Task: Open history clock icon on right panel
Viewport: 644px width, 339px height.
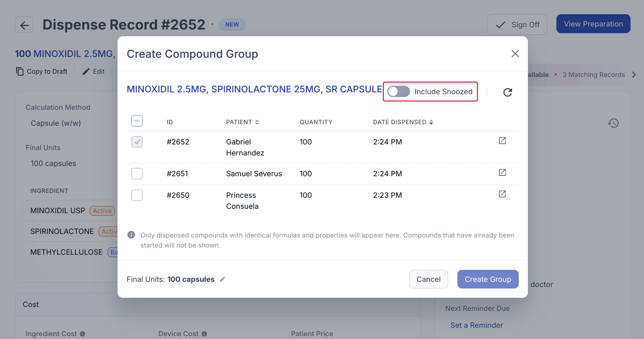Action: click(613, 123)
